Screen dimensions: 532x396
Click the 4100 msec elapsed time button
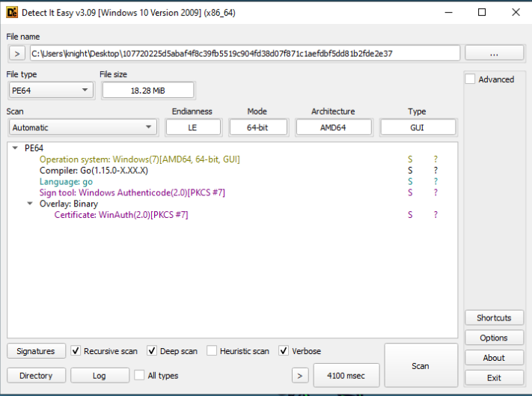point(346,375)
